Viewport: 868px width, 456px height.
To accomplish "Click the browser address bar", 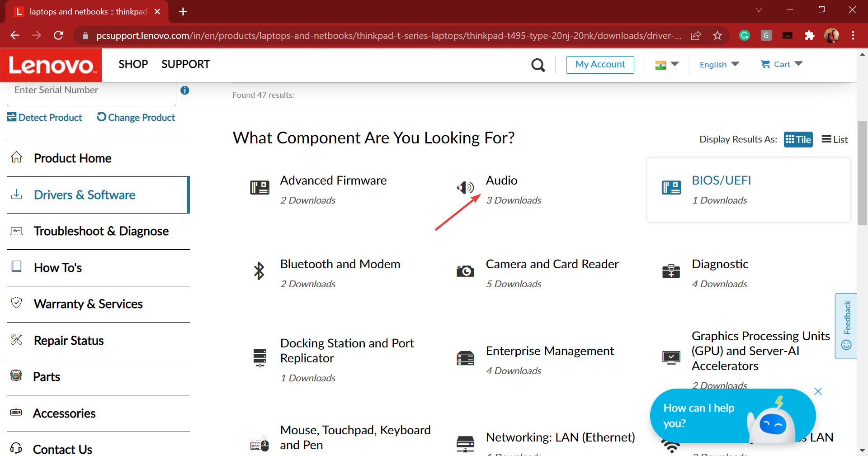I will (x=389, y=35).
